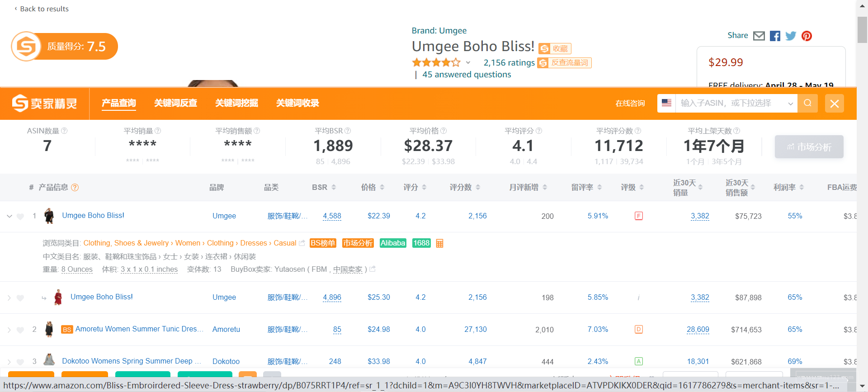Screen dimensions: 868x392
Task: Click the scrollbar down arrow
Action: 862,387
